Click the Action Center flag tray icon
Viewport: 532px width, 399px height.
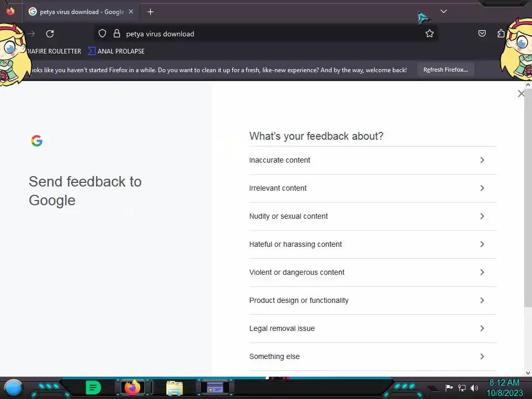point(449,388)
